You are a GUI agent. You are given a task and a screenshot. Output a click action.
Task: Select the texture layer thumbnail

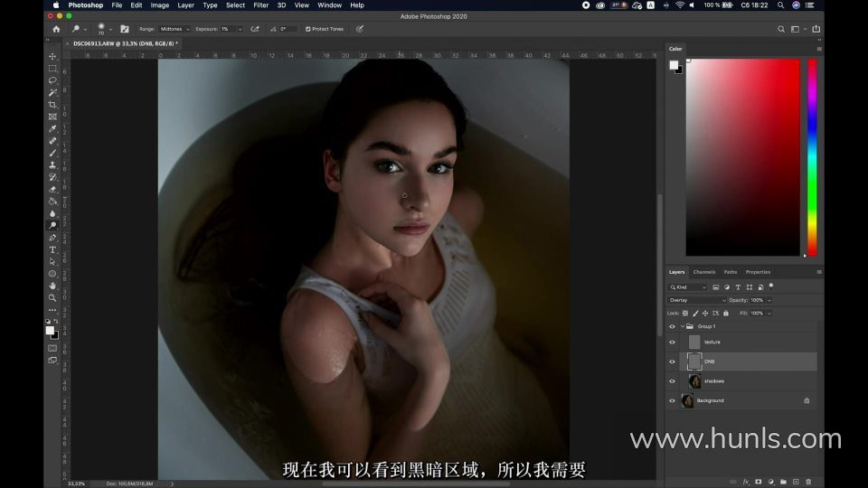694,342
